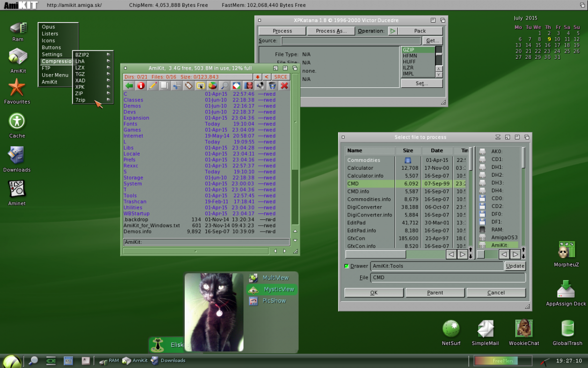Screen dimensions: 588x368
Task: Select Settings in the Opus menu
Action: pos(52,54)
